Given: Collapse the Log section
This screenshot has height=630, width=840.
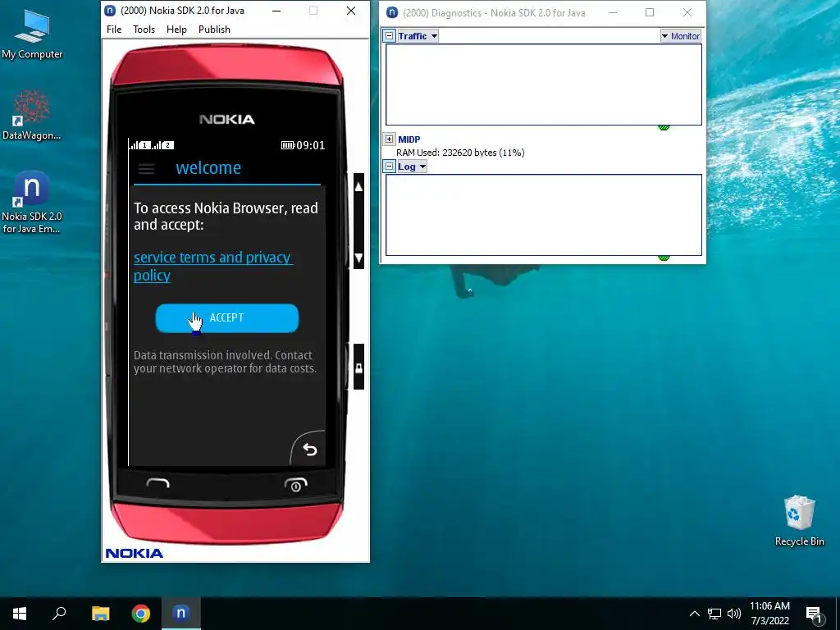Looking at the screenshot, I should pos(390,166).
